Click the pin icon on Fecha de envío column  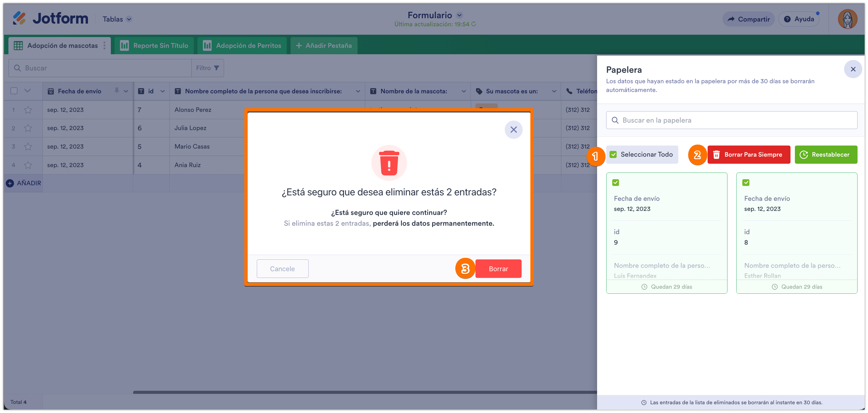click(116, 91)
